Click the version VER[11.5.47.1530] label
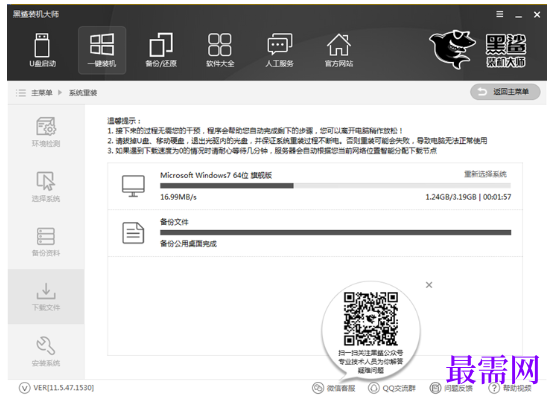 [x=64, y=387]
